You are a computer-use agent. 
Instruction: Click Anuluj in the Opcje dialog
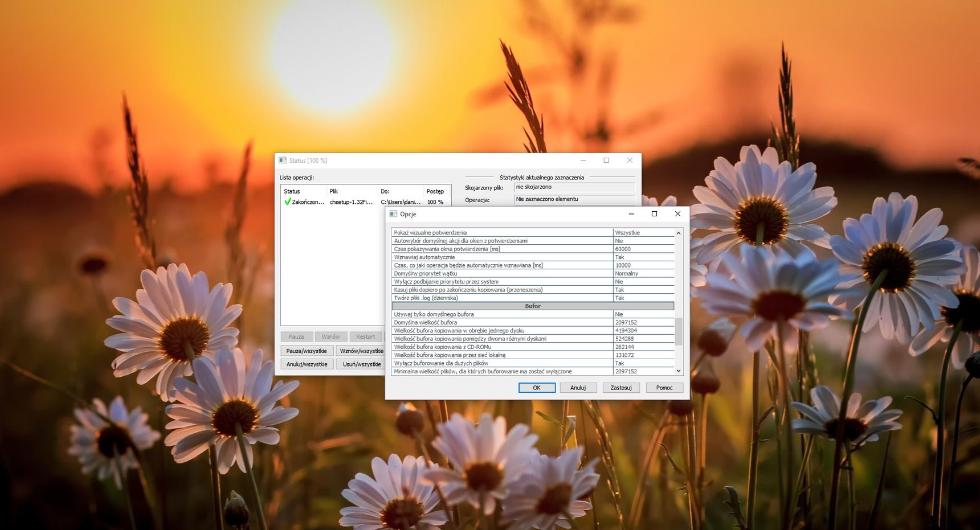coord(578,388)
